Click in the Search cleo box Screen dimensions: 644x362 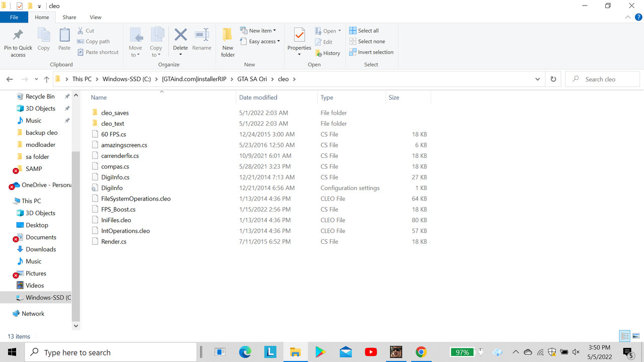click(603, 79)
